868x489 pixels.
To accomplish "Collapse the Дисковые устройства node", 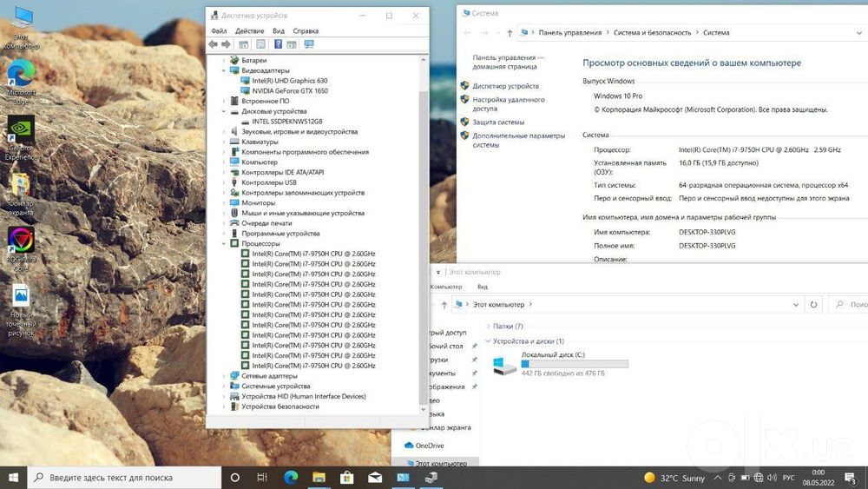I will [x=224, y=111].
